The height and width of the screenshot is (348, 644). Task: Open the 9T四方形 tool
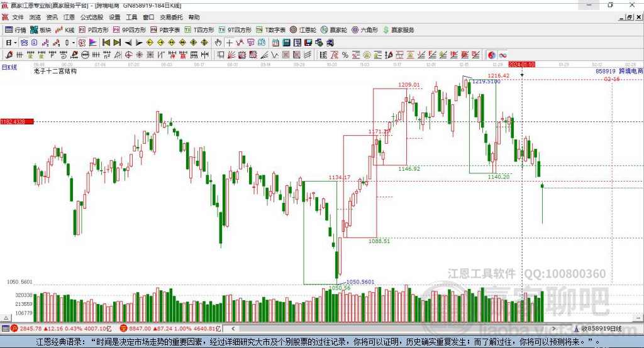tap(235, 30)
